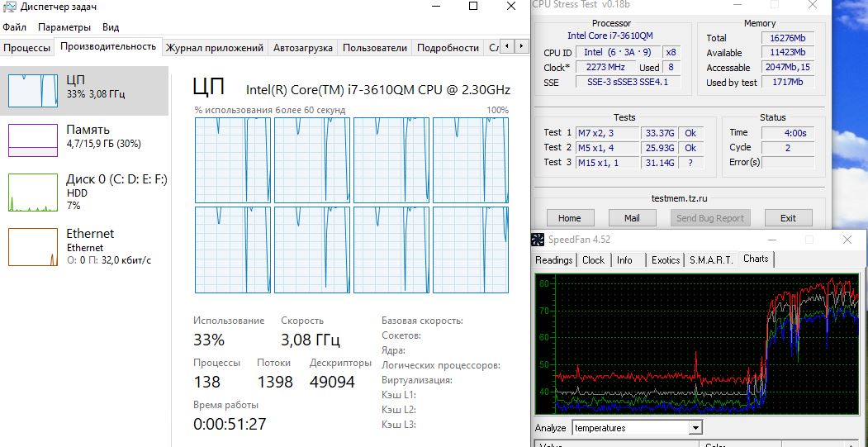Image resolution: width=868 pixels, height=447 pixels.
Task: Open the Пользователи tab
Action: coord(375,48)
